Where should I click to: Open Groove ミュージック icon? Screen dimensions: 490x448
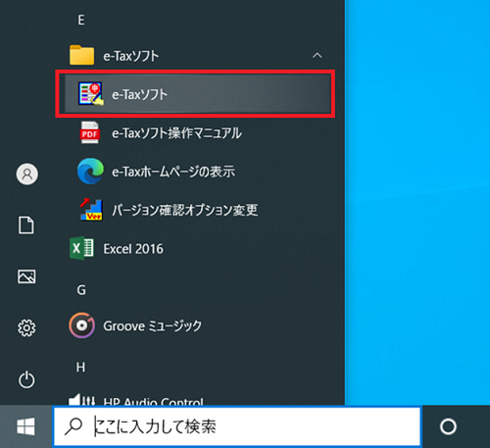coord(81,325)
